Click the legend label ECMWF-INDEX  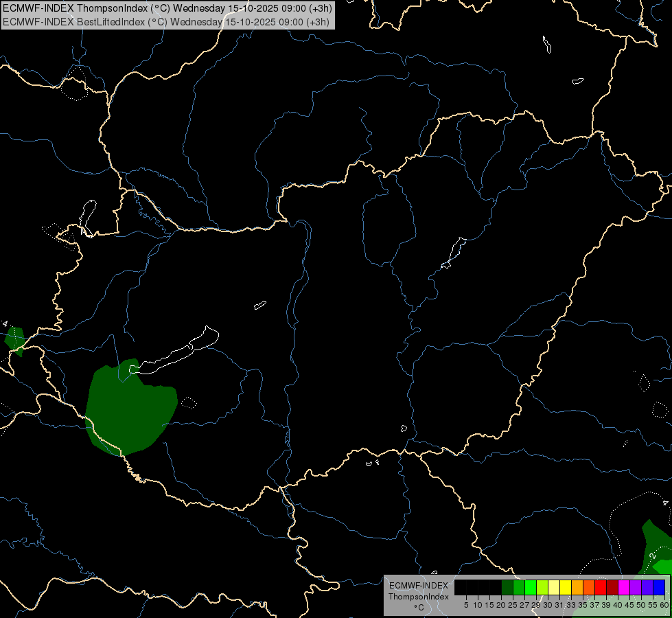pos(419,586)
